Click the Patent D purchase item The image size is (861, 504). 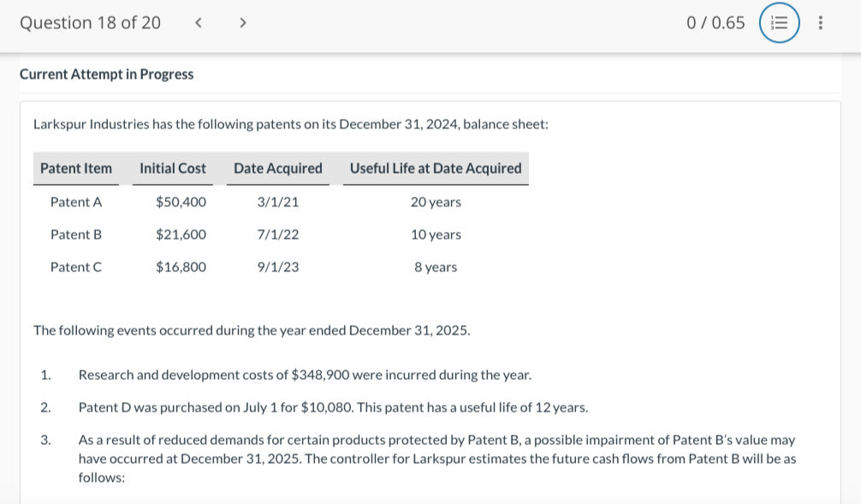[333, 407]
